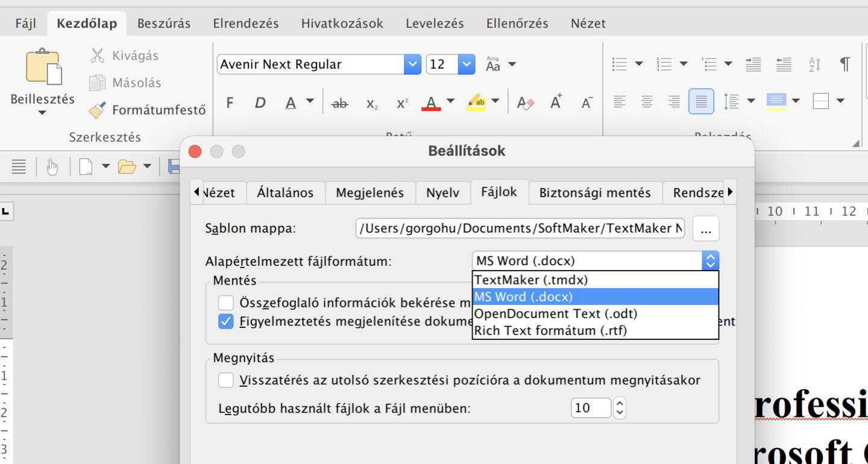Viewport: 868px width, 464px height.
Task: Apply superscript formatting
Action: 402,103
